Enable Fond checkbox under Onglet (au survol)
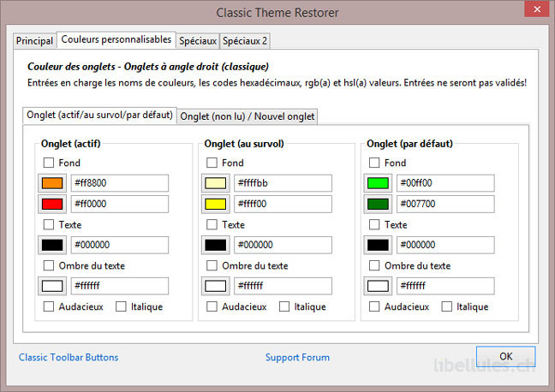Viewport: 555px width, 392px height. click(212, 163)
